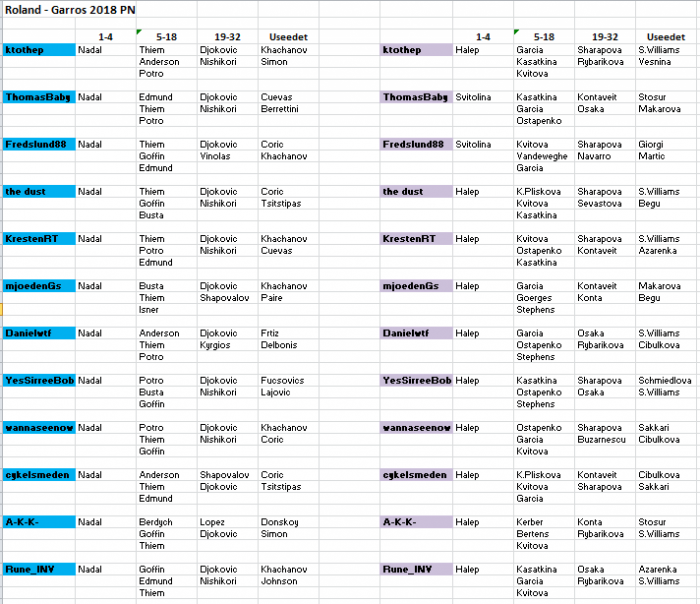Click the 'Vandeweghe' cell
This screenshot has width=700, height=604.
click(x=542, y=156)
